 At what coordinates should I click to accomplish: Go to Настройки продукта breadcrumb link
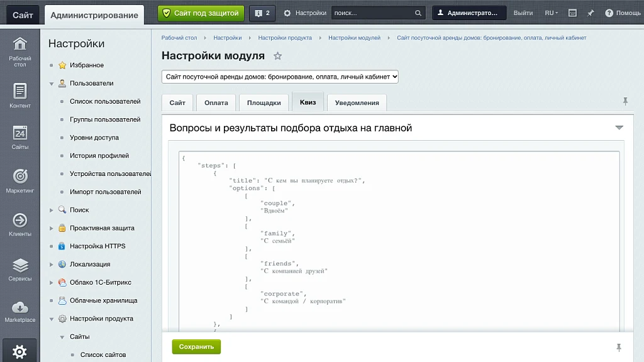[x=285, y=38]
